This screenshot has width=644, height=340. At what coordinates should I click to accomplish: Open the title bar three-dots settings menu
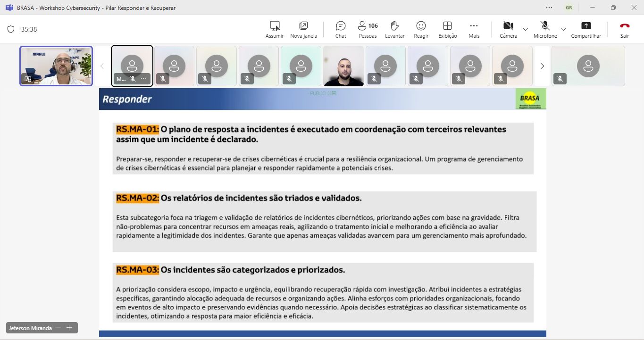click(x=549, y=8)
